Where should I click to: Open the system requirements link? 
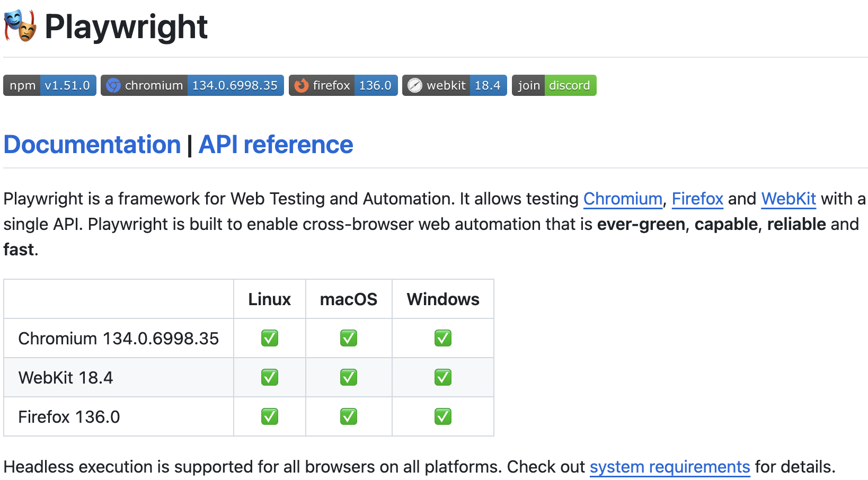pos(670,467)
